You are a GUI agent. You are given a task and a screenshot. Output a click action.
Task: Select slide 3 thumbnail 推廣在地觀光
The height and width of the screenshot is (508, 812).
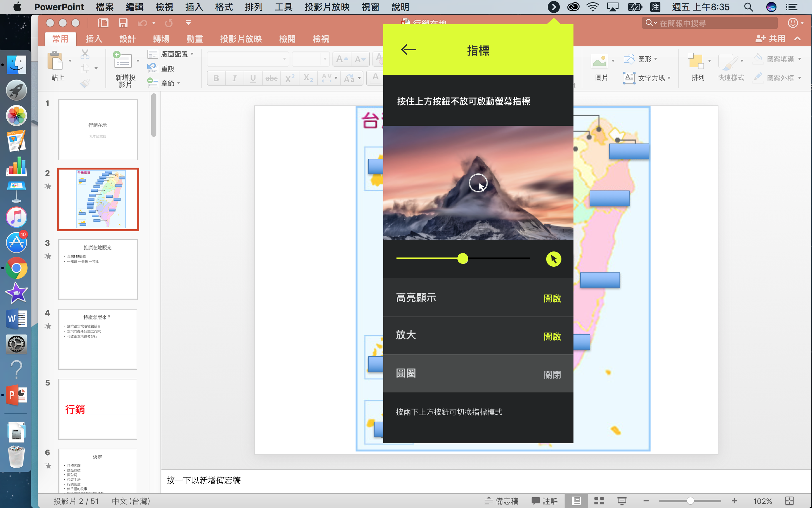pos(98,270)
